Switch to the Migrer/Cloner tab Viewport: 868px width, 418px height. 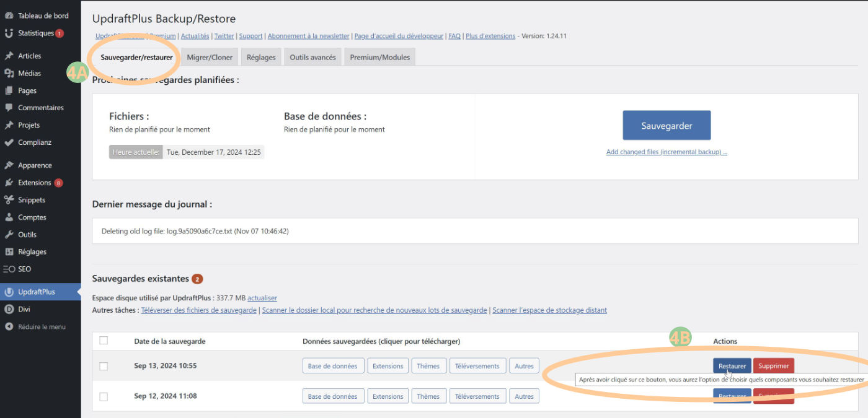[210, 57]
